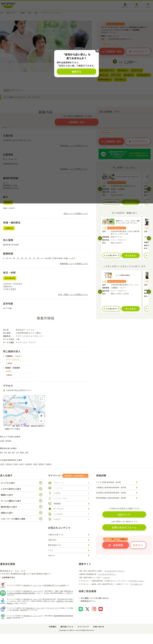Click the green 登録する button in popup
This screenshot has height=644, width=153.
76,72
